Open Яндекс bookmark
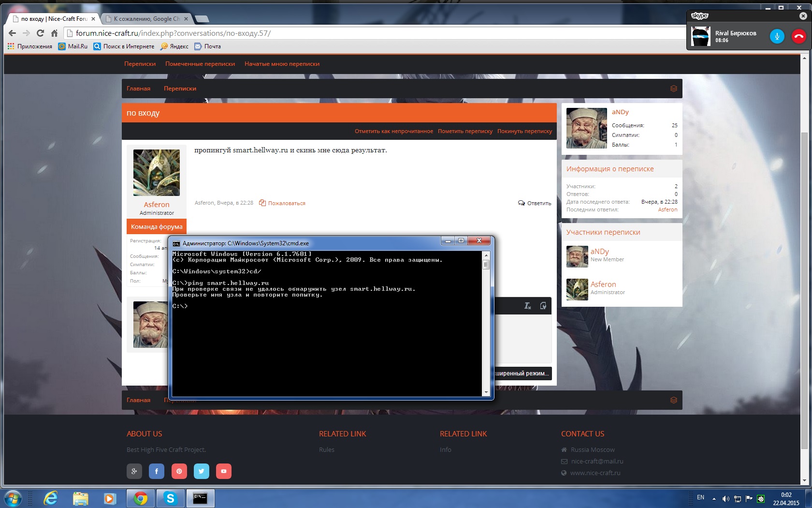The height and width of the screenshot is (508, 812). (174, 46)
